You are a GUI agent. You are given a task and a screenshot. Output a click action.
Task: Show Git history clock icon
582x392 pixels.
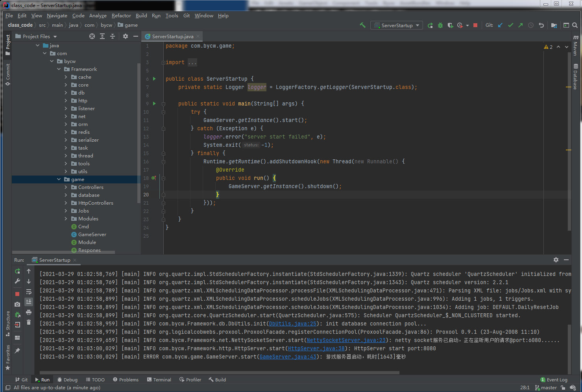[531, 25]
